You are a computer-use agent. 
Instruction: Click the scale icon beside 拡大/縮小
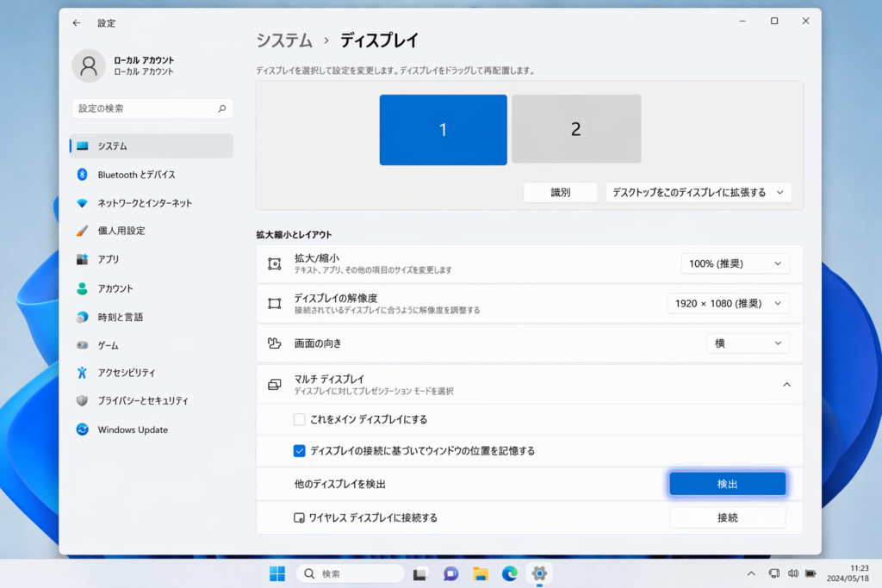click(275, 263)
